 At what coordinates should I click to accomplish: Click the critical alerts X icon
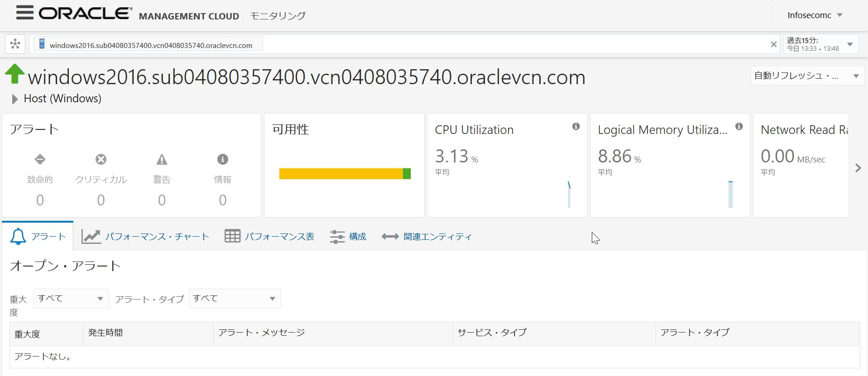(101, 159)
